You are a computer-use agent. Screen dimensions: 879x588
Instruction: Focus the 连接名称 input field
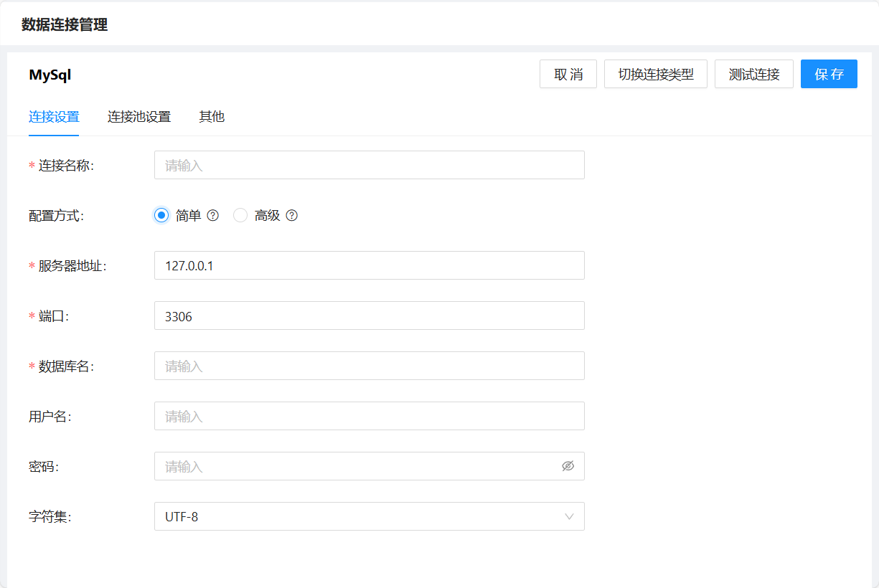tap(369, 165)
